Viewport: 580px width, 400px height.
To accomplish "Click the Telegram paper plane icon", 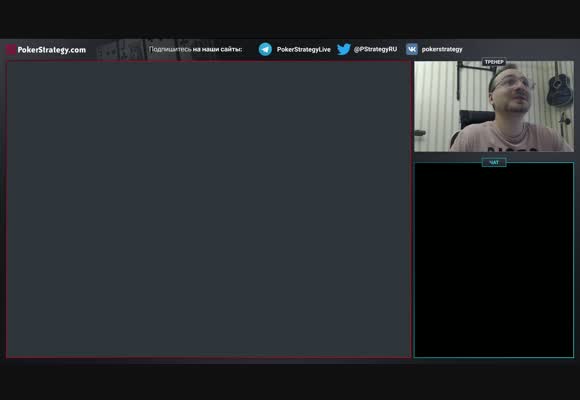I will (265, 49).
